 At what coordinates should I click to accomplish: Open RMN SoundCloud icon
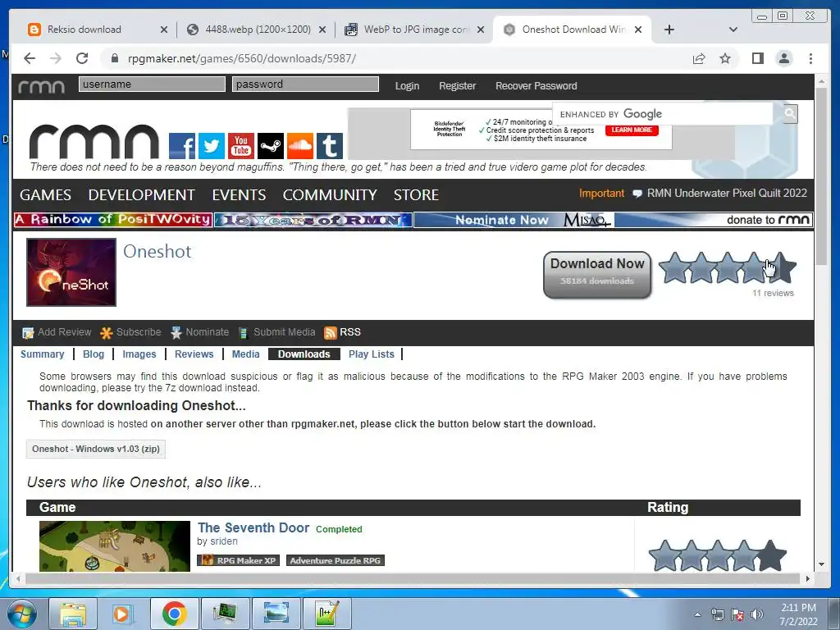pyautogui.click(x=300, y=146)
